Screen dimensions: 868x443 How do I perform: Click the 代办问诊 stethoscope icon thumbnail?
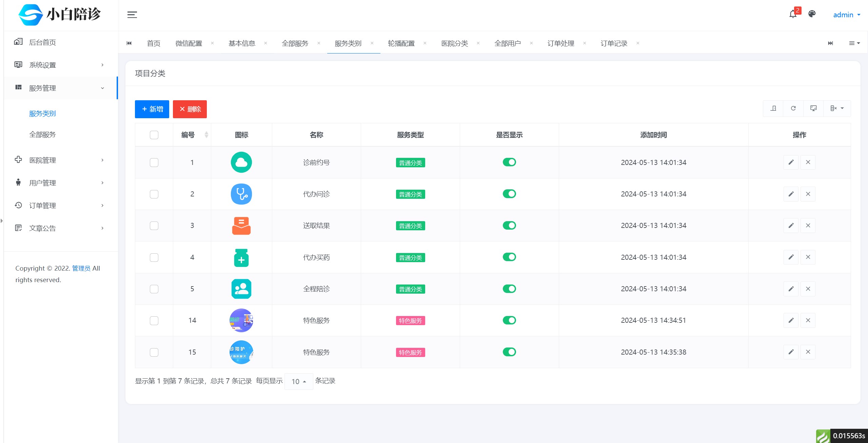click(241, 194)
